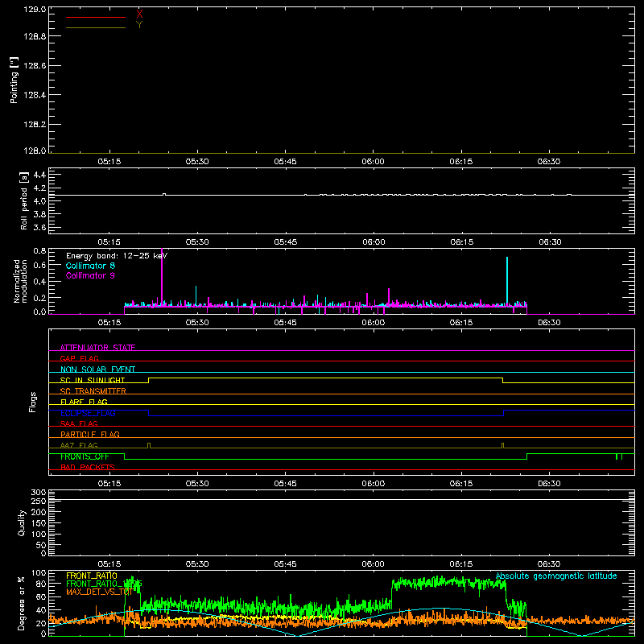644x644 pixels.
Task: Click the first A4Z_FLAG pulse near 05:22
Action: tap(149, 445)
